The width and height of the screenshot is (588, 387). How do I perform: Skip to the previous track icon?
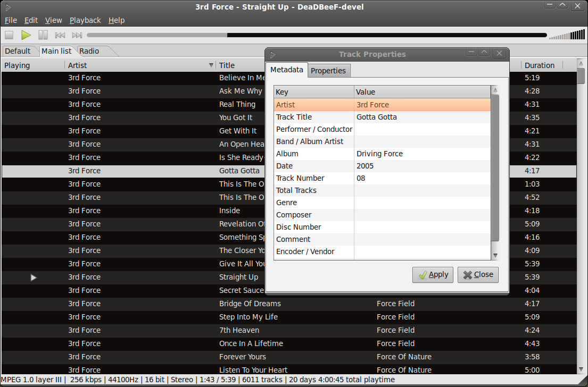click(60, 35)
